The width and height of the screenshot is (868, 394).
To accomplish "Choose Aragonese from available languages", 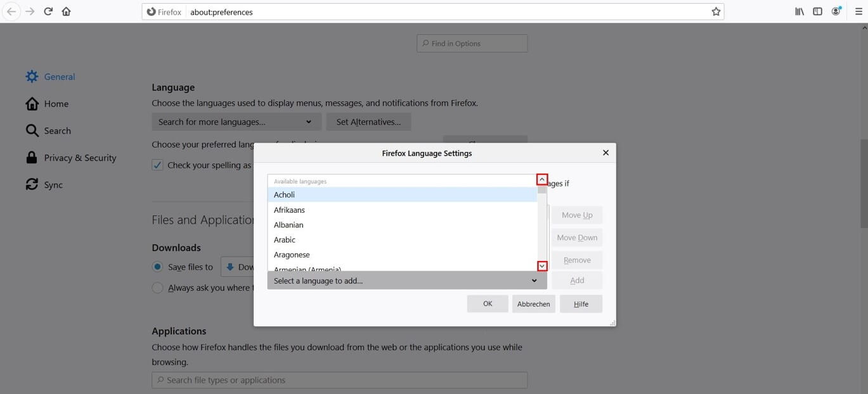I will 402,255.
